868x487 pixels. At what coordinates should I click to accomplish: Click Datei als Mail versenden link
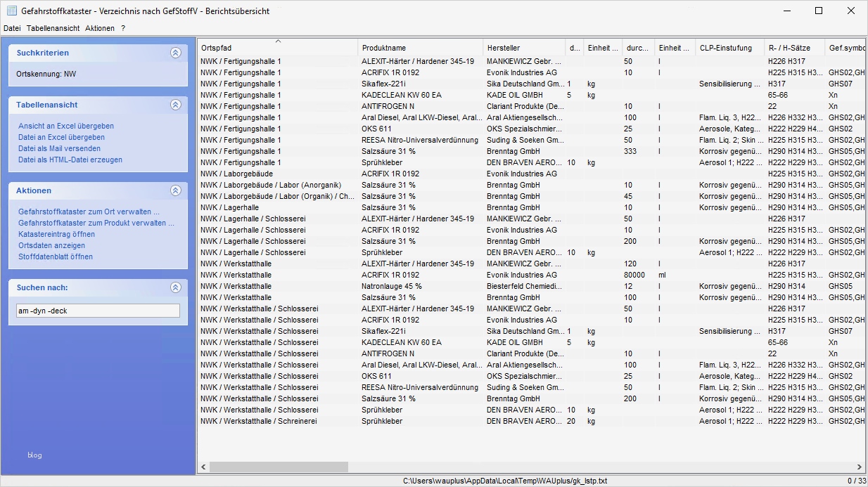click(59, 148)
